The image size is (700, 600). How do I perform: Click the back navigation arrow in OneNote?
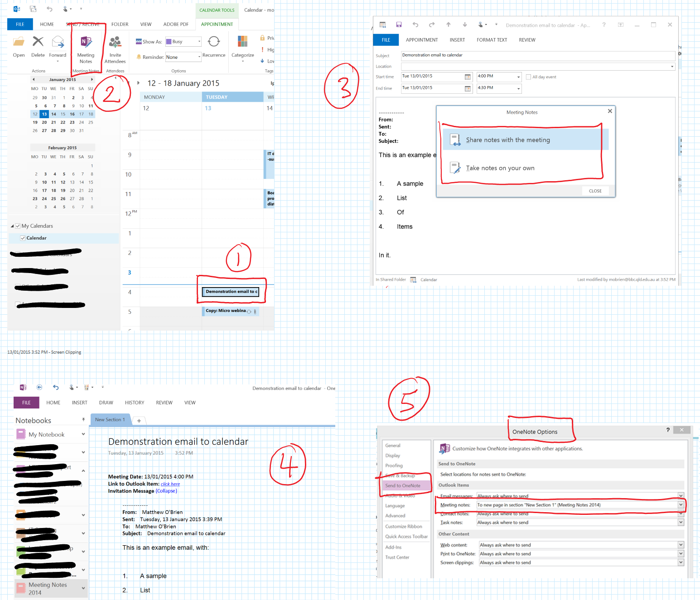point(39,388)
